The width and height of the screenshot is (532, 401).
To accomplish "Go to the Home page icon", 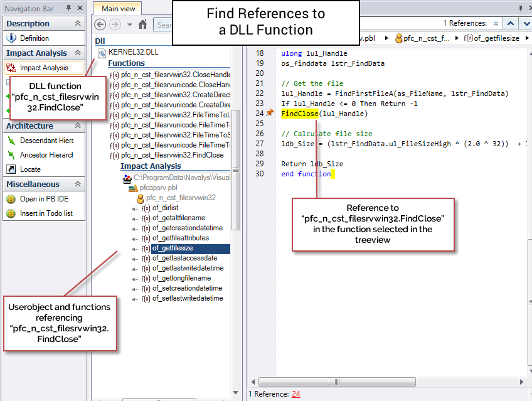I will (142, 24).
